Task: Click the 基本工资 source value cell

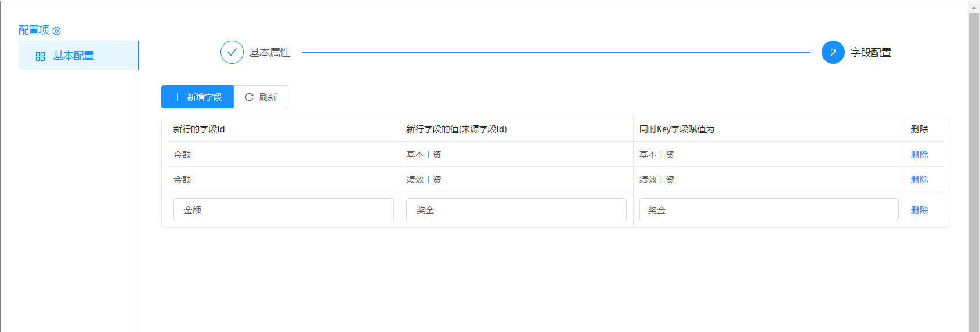Action: (x=424, y=154)
